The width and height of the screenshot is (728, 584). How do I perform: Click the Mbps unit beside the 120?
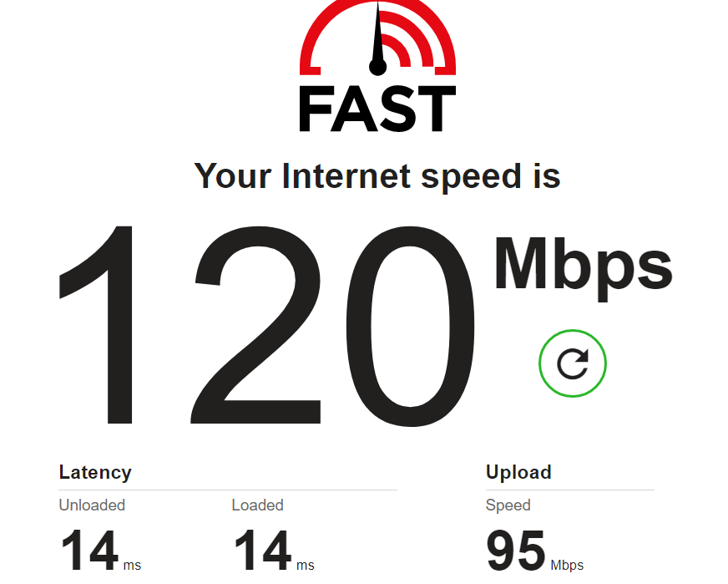click(584, 268)
